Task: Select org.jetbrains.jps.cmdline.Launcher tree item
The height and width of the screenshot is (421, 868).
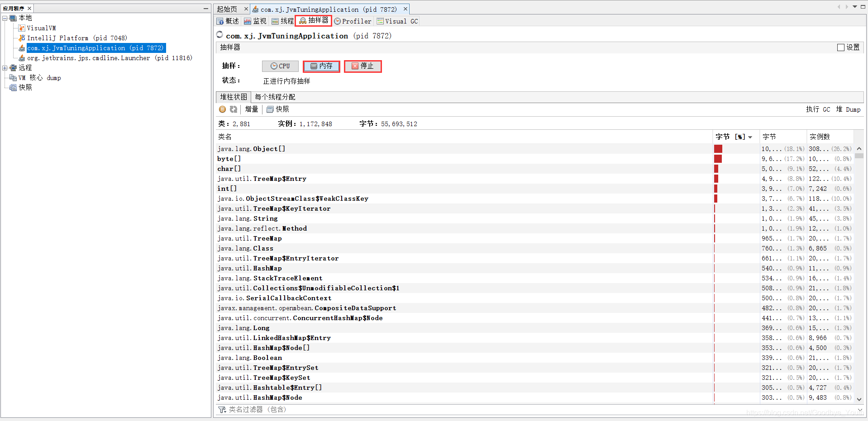Action: point(110,58)
